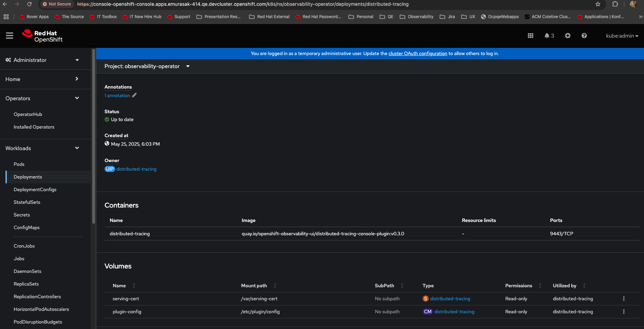Select the /var/serving-cert mount path
Screen dimensions: 644x329
259,299
